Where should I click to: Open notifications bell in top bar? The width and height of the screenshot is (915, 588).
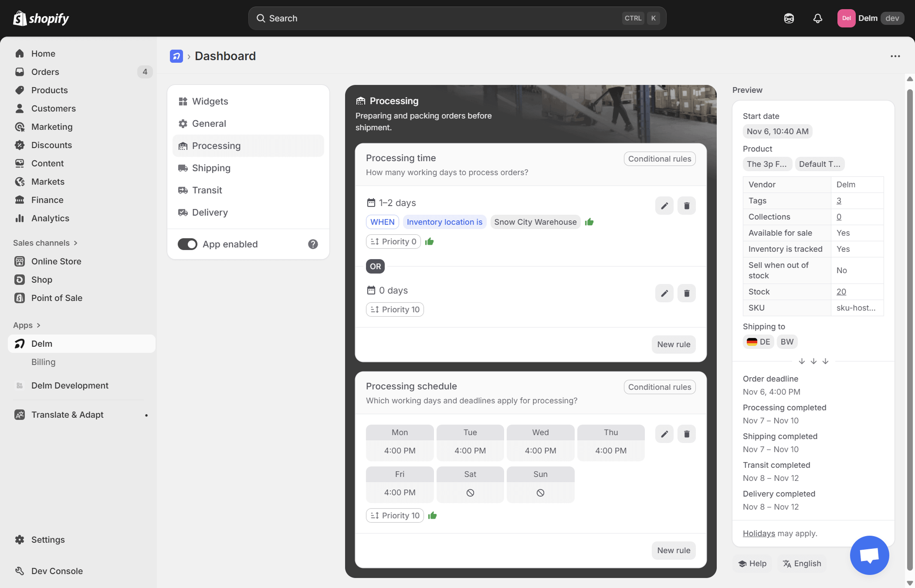point(817,18)
